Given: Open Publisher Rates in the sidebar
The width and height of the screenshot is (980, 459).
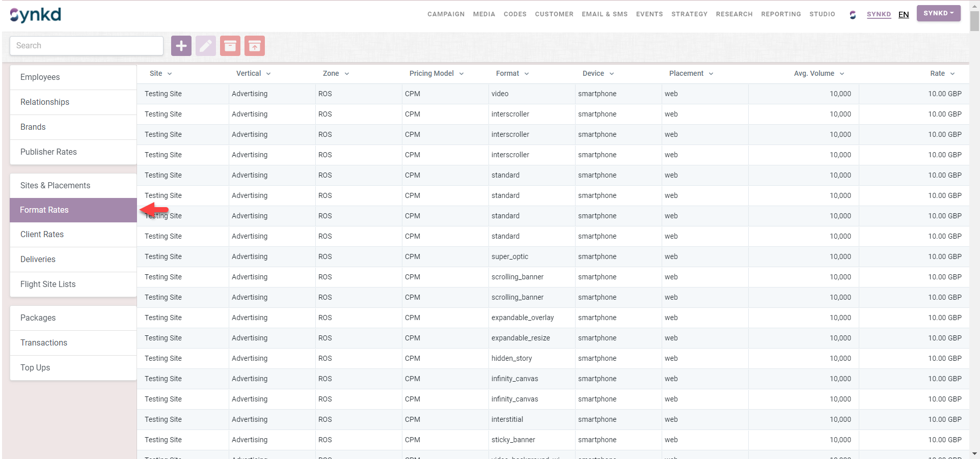Looking at the screenshot, I should click(48, 152).
